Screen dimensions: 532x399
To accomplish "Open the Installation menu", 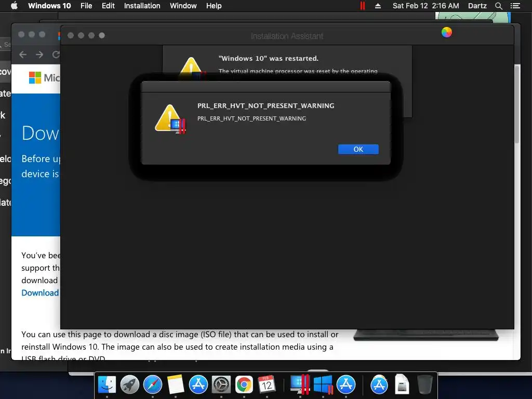I will (x=142, y=6).
